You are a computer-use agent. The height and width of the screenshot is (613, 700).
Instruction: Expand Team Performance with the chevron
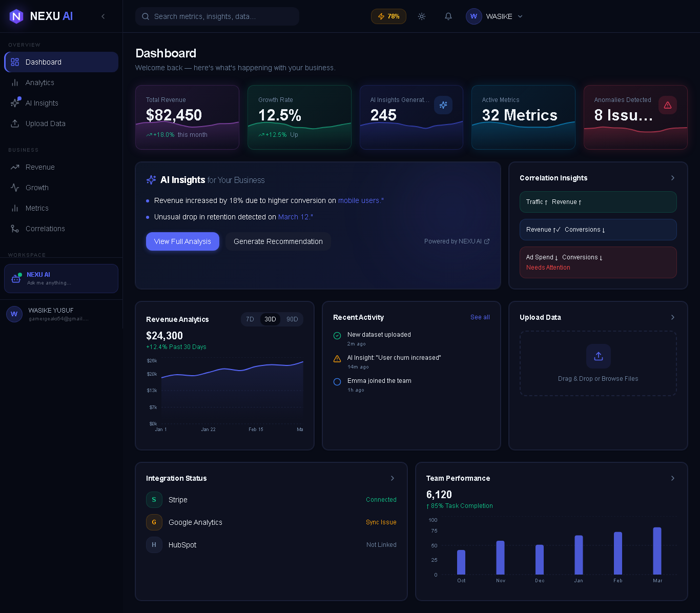[673, 478]
